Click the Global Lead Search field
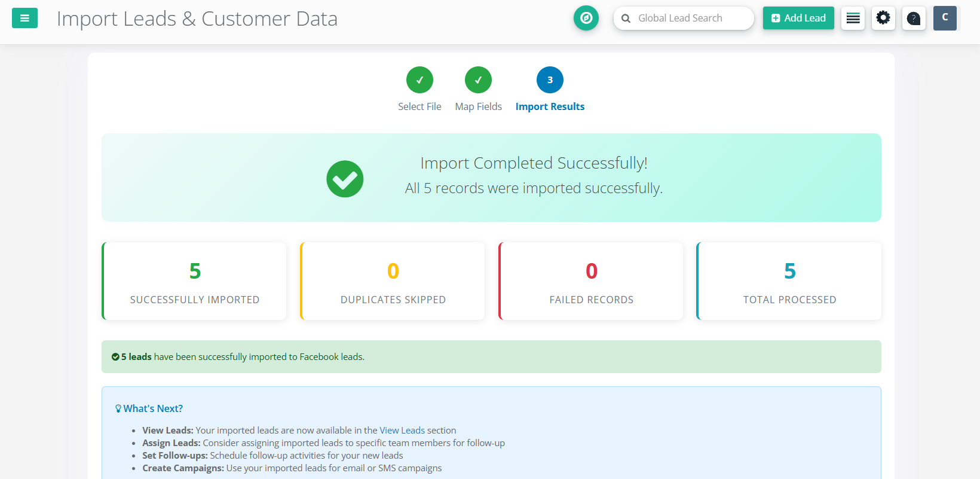980x479 pixels. coord(687,19)
